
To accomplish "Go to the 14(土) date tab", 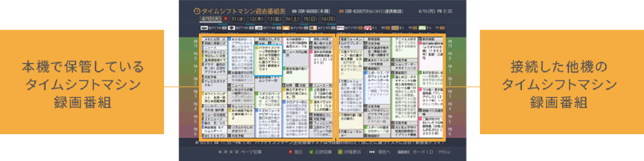I will [292, 19].
